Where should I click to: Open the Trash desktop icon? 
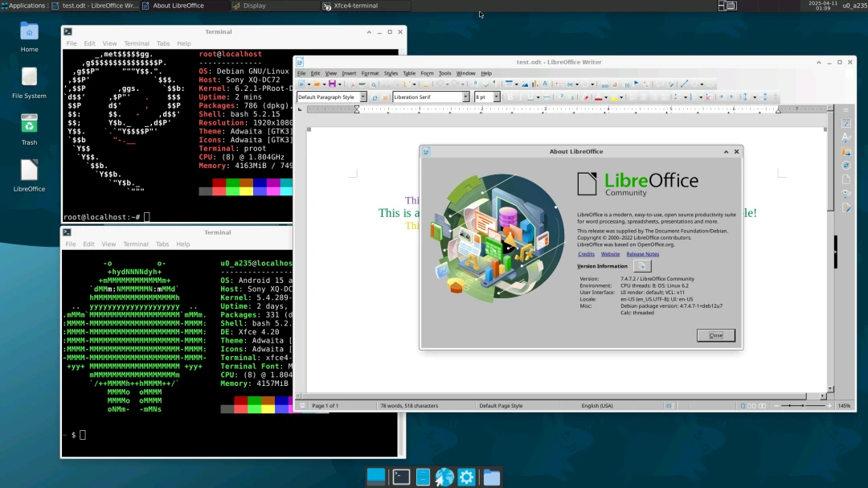point(29,124)
